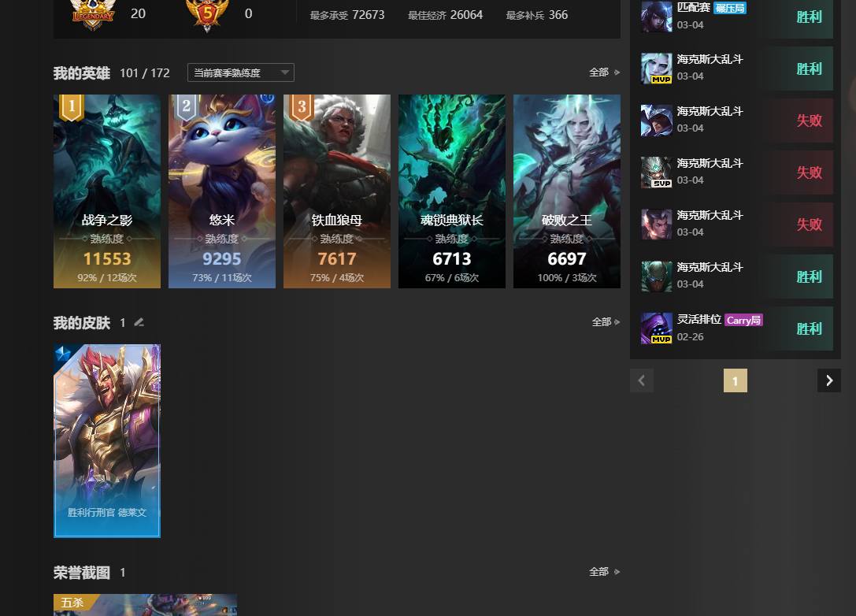Go to previous page of match history
The image size is (856, 616).
(x=642, y=380)
